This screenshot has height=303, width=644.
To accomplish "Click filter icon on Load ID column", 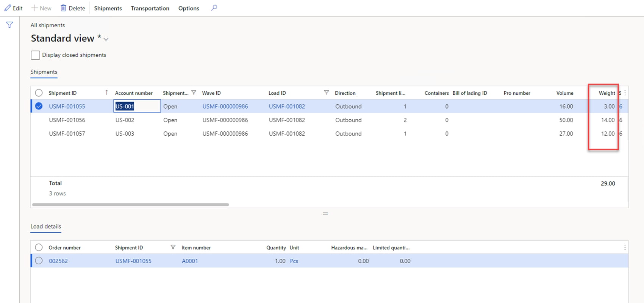I will click(326, 92).
